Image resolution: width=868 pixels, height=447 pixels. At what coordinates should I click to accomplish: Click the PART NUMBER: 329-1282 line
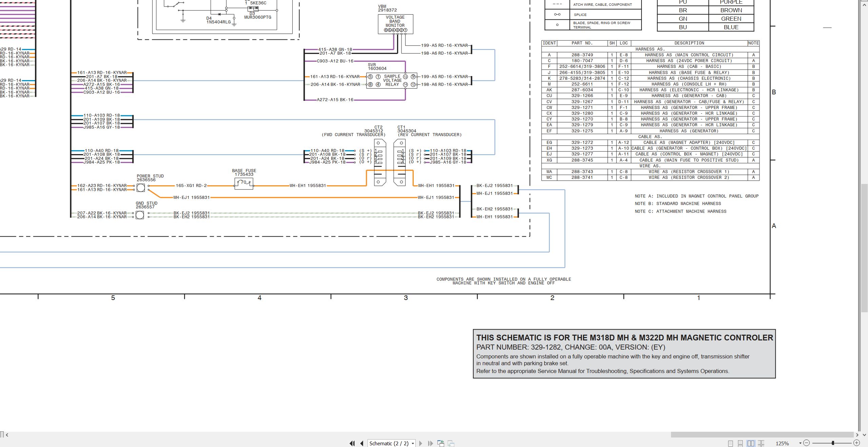571,347
